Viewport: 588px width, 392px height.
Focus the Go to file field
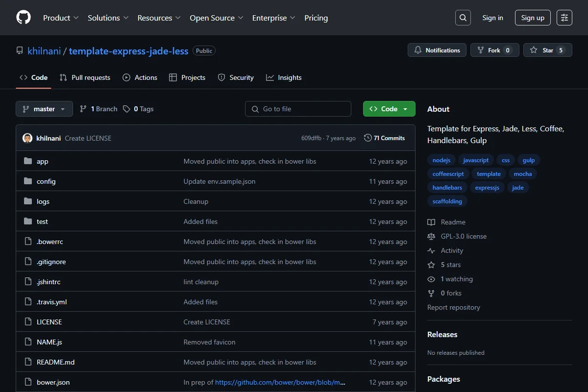pyautogui.click(x=298, y=109)
